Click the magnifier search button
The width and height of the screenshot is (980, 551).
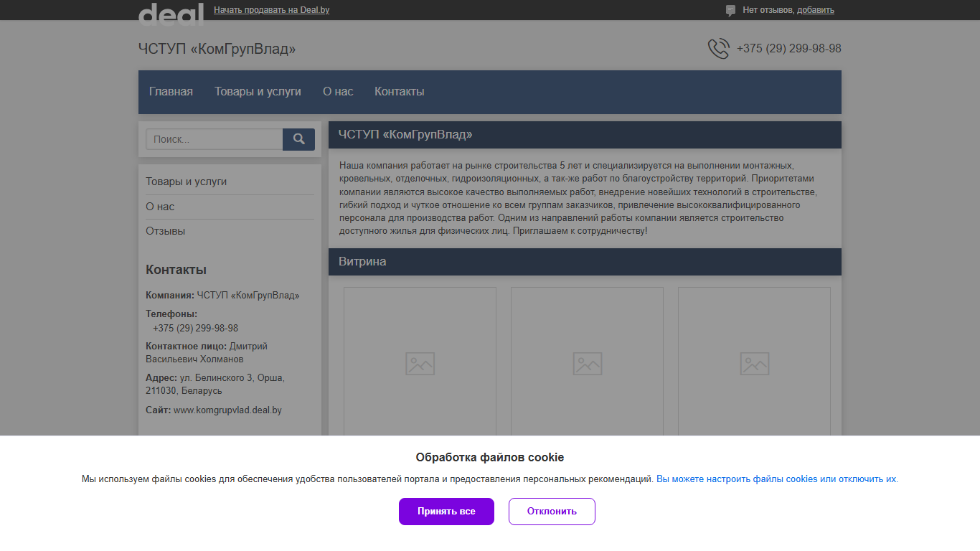click(298, 139)
